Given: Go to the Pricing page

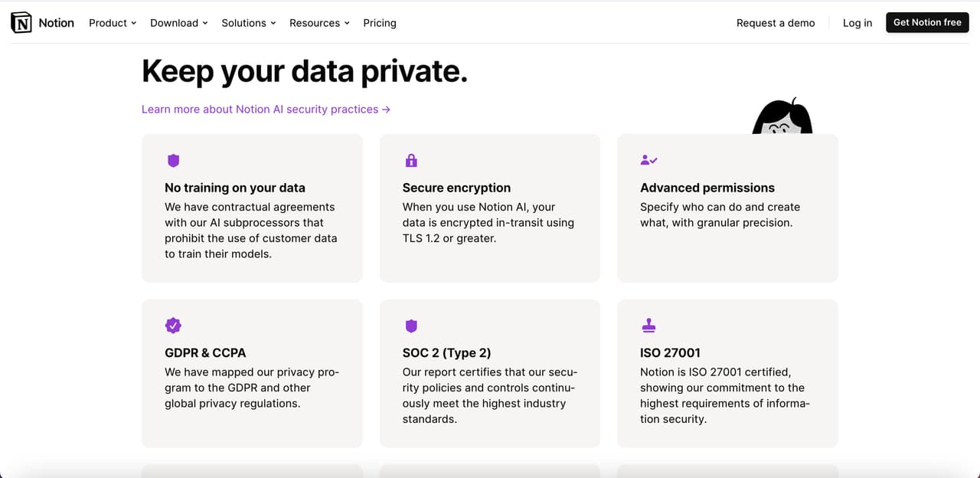Looking at the screenshot, I should 380,23.
